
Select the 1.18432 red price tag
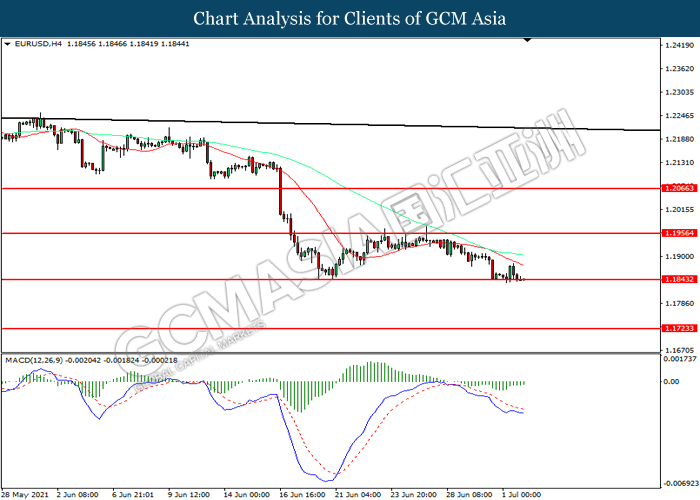pos(678,280)
